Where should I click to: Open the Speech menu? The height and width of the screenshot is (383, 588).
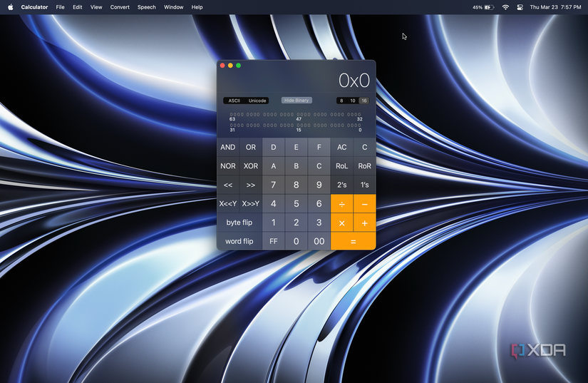click(147, 7)
